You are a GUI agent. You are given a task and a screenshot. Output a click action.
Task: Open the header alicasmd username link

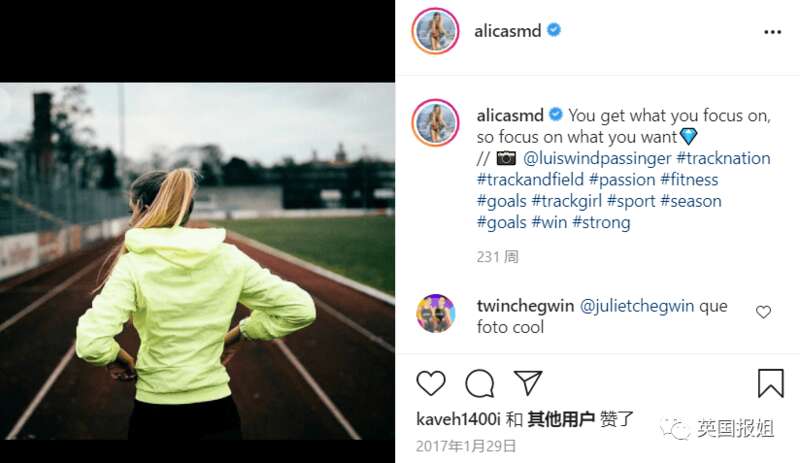(508, 31)
